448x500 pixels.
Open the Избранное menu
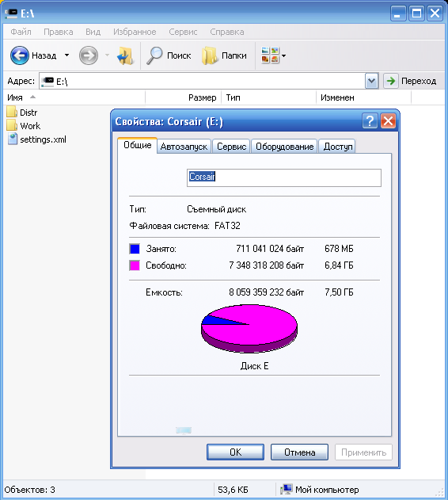(x=135, y=32)
